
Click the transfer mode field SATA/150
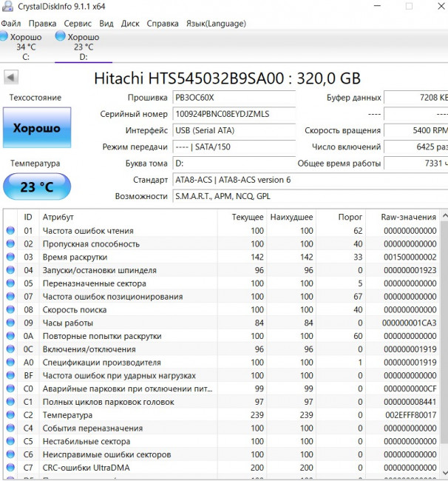tap(234, 147)
